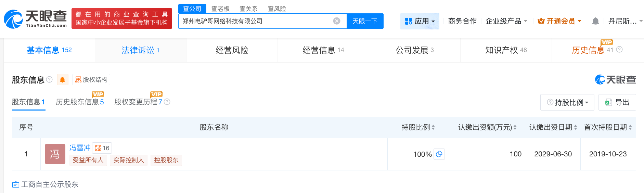Click help icon beside 股权变更历程
Image resolution: width=644 pixels, height=193 pixels.
167,102
